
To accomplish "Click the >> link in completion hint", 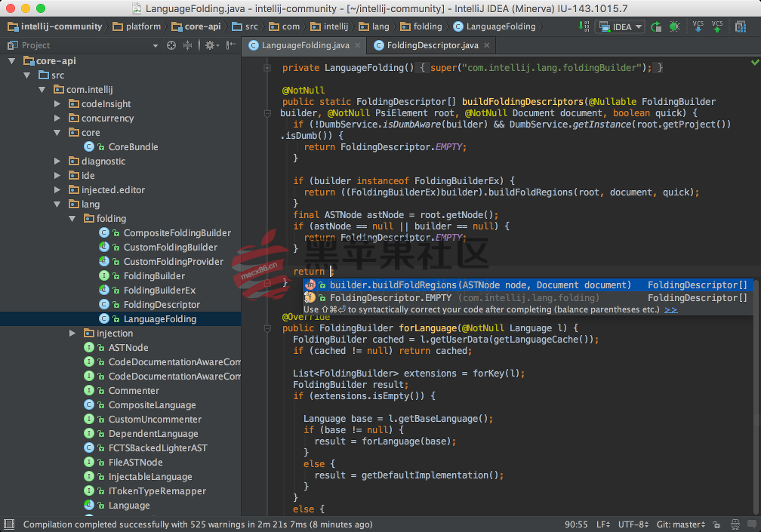I will [x=670, y=309].
